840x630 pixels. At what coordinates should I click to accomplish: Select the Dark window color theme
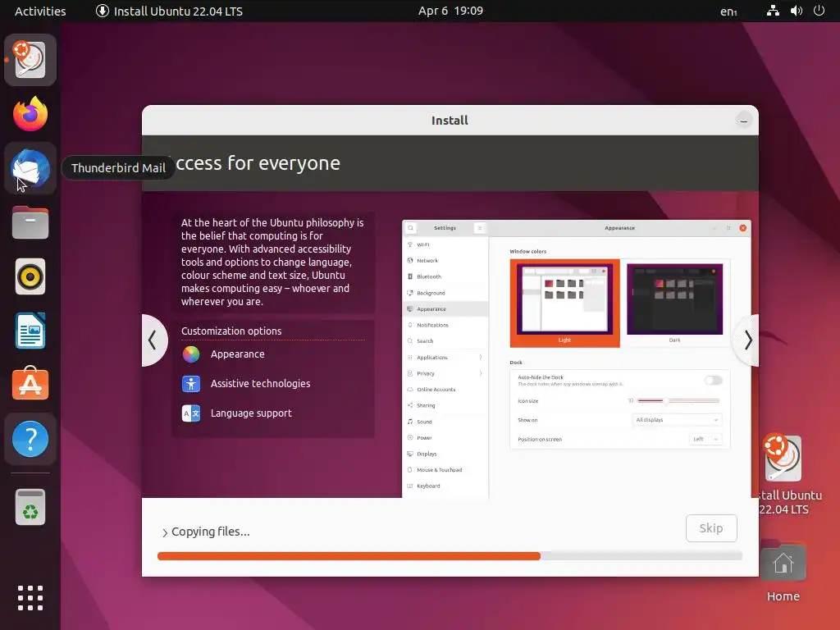coord(674,304)
